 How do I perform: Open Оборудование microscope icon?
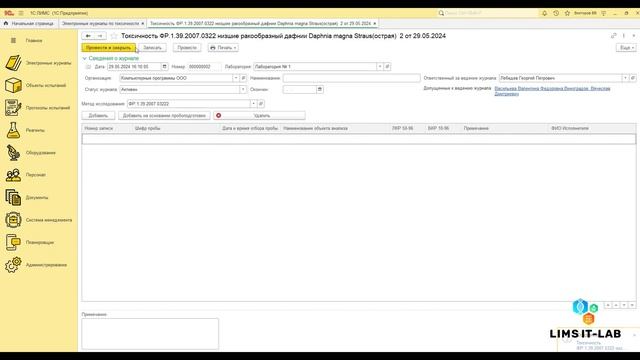13,153
